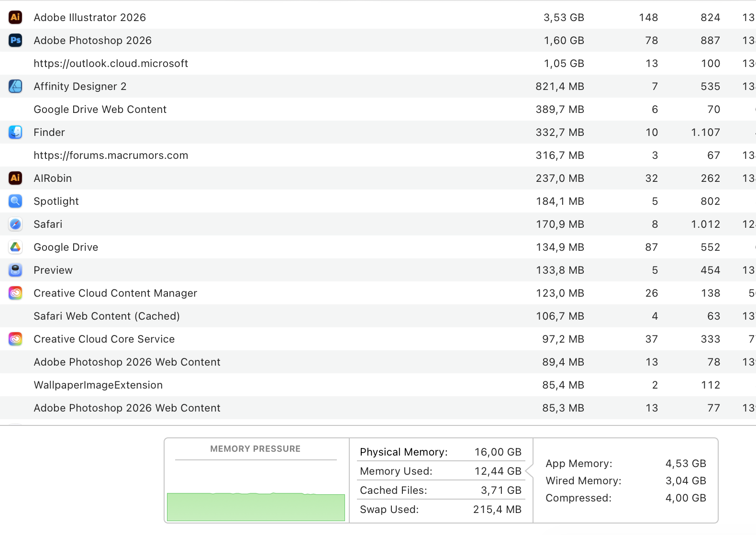Click the AIRobin process icon
The image size is (756, 535).
[x=15, y=178]
